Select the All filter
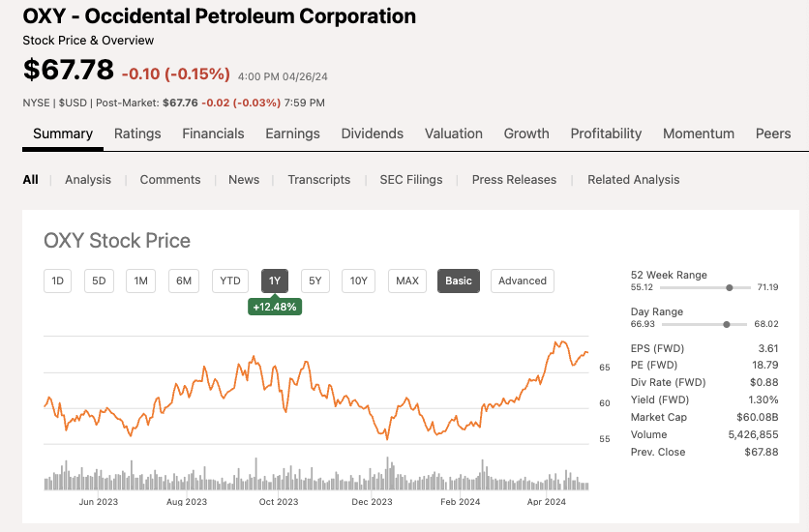 pyautogui.click(x=30, y=179)
